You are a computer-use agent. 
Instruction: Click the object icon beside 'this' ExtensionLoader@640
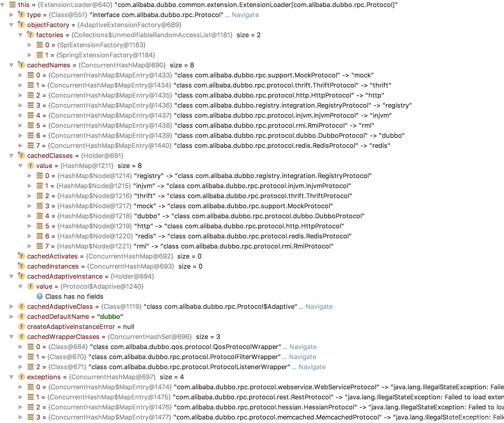pos(12,5)
